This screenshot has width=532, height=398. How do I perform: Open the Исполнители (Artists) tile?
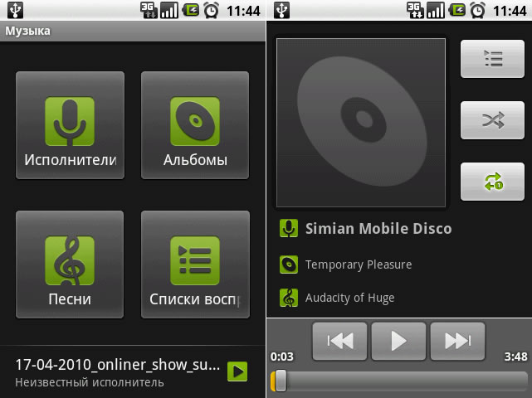point(70,125)
